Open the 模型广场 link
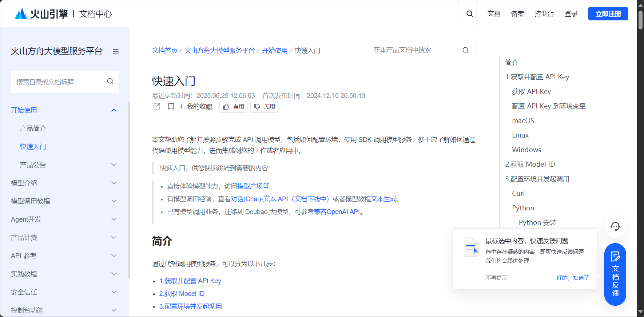This screenshot has width=644, height=317. [250, 186]
